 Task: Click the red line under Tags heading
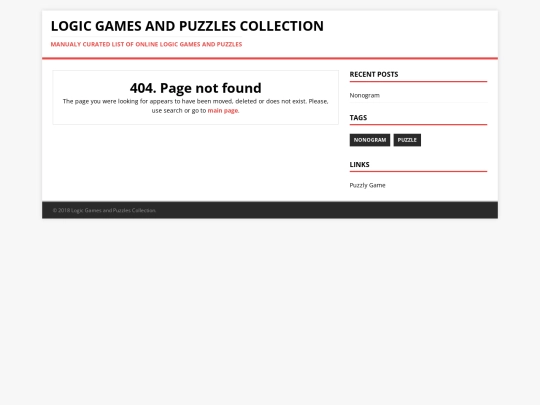(418, 125)
